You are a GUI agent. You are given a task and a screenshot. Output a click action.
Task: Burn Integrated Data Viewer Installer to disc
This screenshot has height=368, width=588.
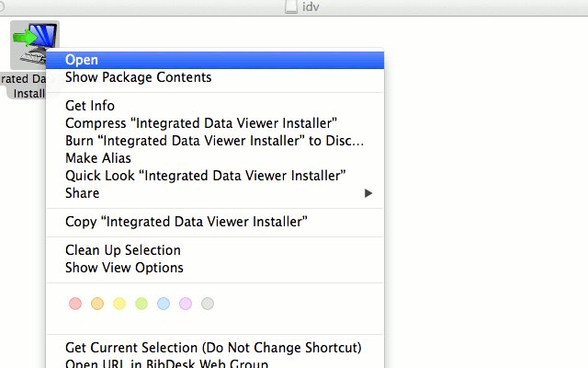[215, 141]
